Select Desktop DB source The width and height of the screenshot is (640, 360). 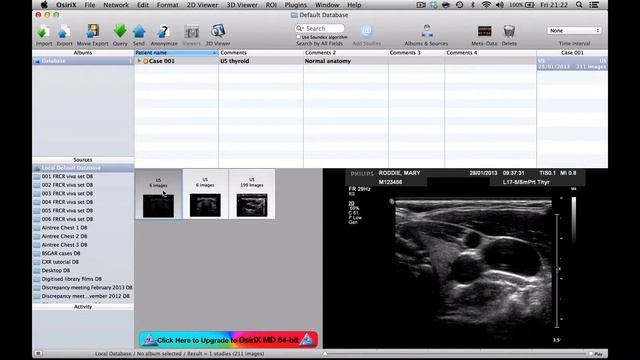[83, 271]
